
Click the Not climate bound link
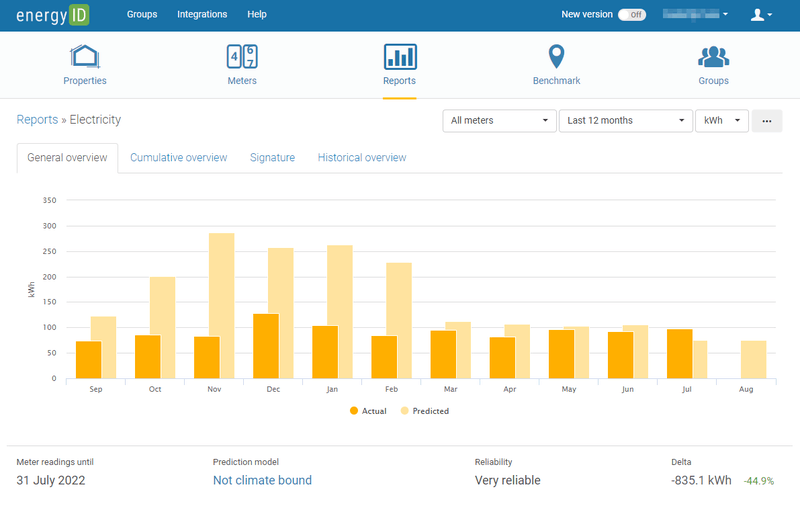click(262, 480)
